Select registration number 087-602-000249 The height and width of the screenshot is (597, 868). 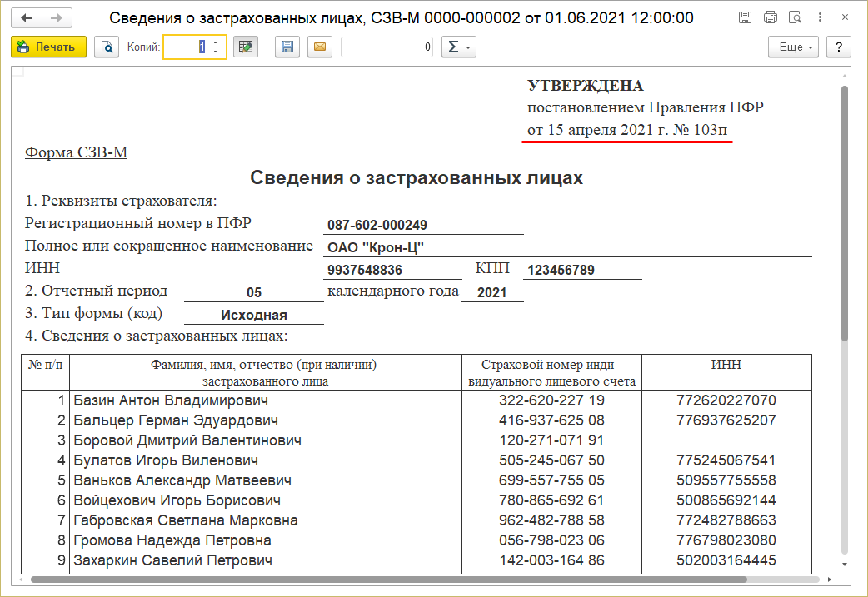tap(377, 225)
